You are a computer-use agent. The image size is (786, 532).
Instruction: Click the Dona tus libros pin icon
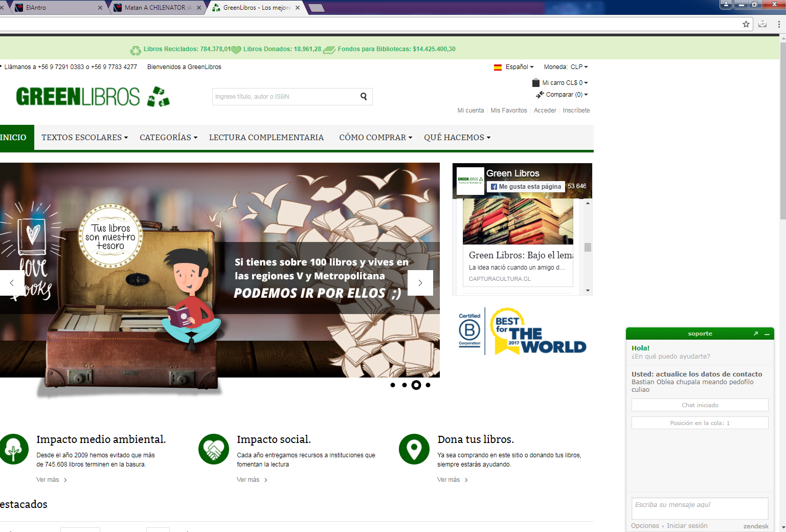coord(414,449)
